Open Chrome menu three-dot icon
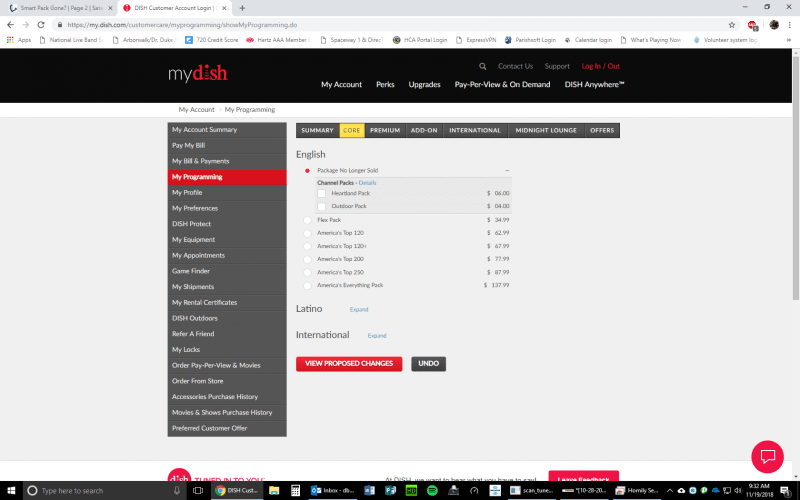 tap(789, 24)
